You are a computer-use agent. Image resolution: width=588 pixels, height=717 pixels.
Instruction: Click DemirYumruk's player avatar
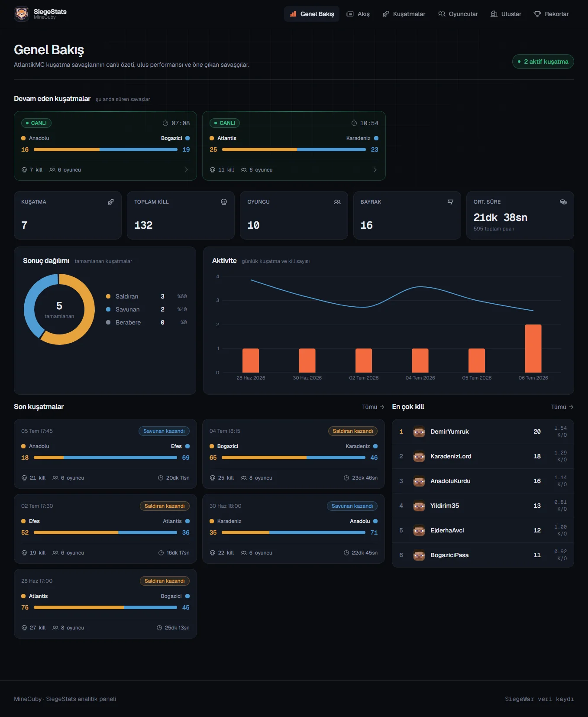coord(419,431)
